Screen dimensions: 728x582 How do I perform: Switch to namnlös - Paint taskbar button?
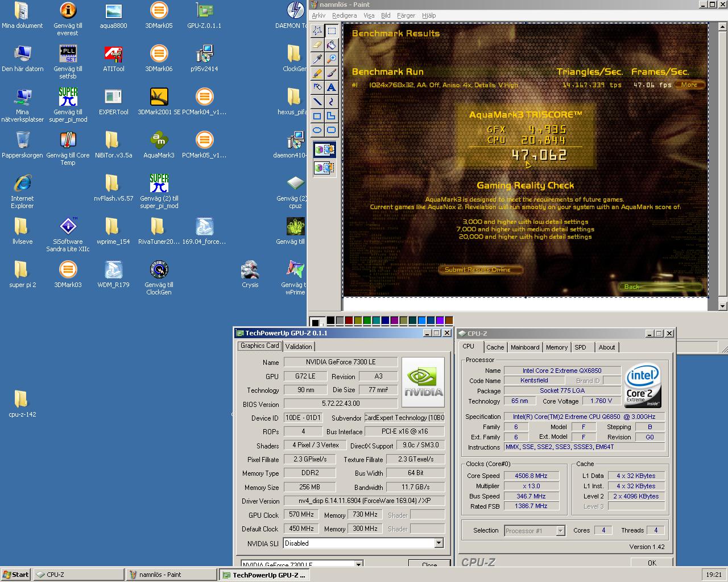172,575
